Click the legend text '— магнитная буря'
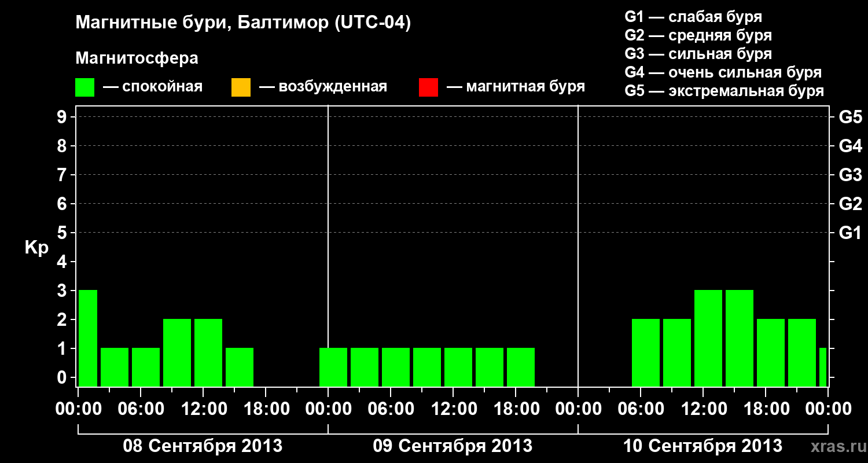 point(516,87)
